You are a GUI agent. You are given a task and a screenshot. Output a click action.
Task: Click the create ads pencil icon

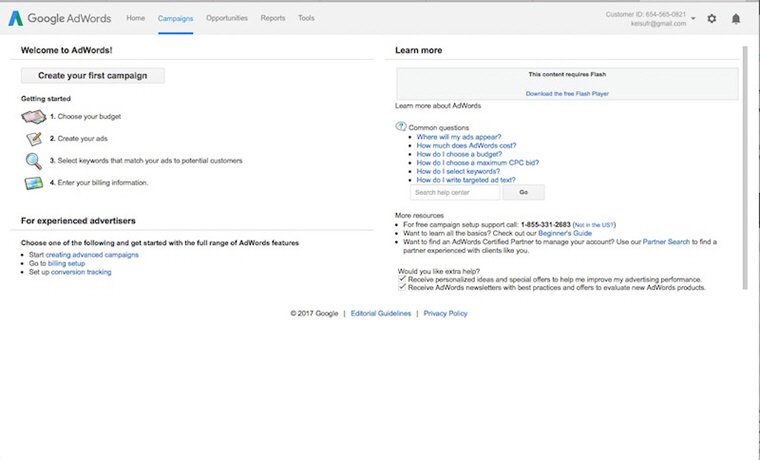click(34, 139)
